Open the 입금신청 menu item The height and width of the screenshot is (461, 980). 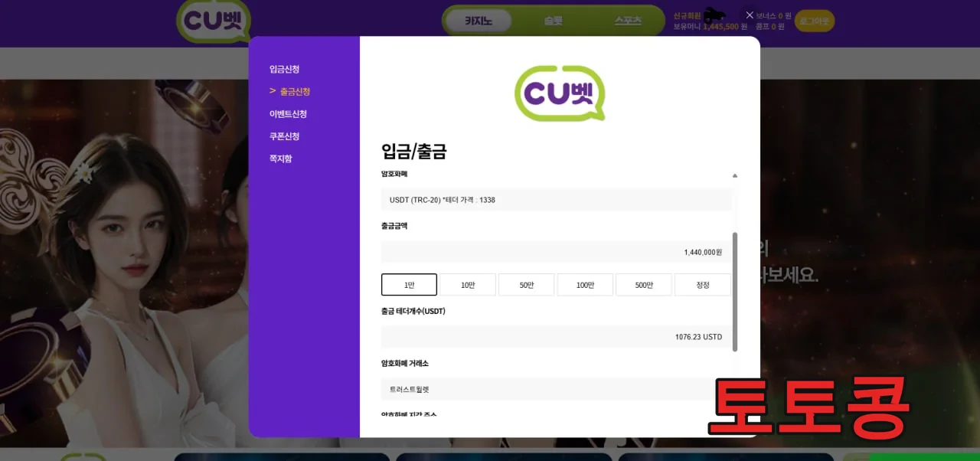coord(284,69)
